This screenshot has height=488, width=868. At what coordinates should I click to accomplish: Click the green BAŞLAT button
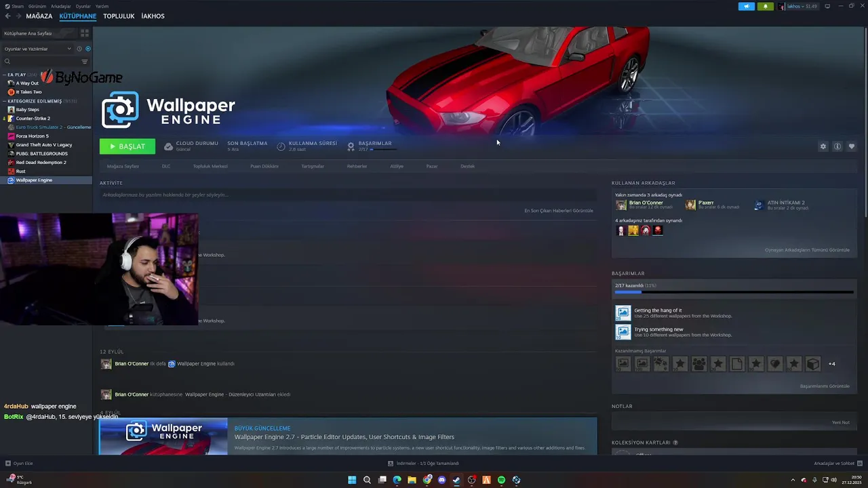[x=127, y=146]
